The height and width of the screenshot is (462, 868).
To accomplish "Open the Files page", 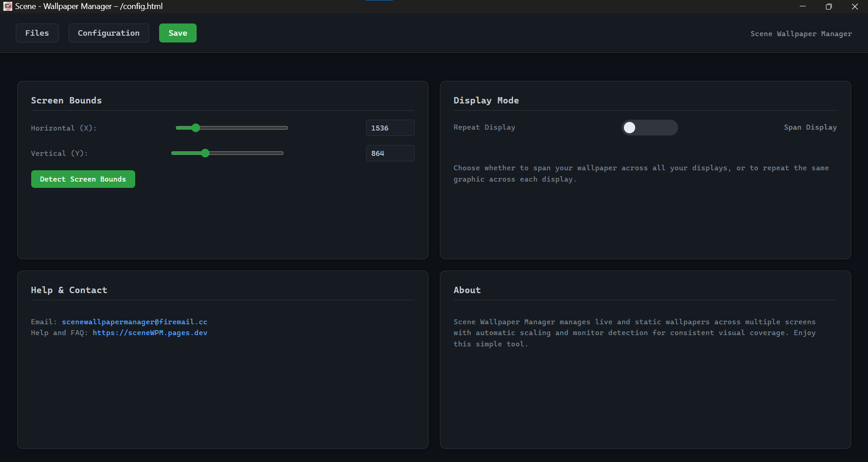I will 37,33.
